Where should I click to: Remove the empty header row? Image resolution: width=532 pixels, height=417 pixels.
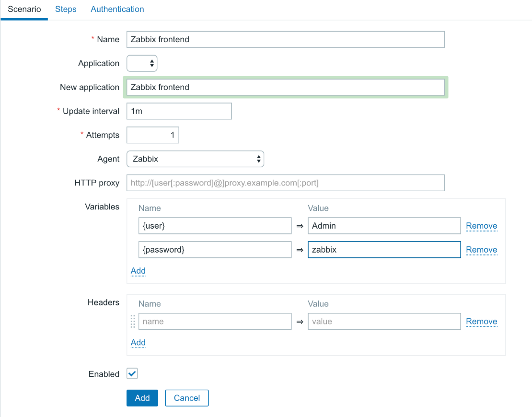point(482,321)
